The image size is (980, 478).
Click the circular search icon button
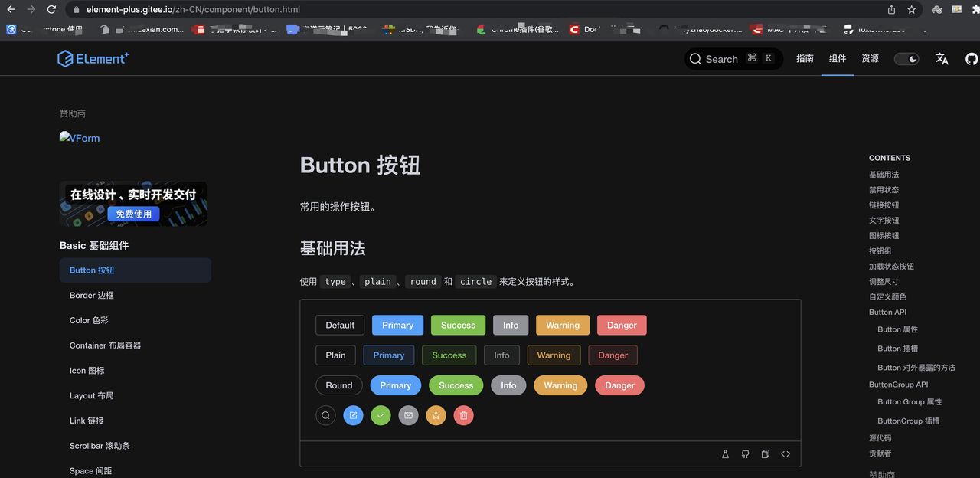(x=325, y=414)
